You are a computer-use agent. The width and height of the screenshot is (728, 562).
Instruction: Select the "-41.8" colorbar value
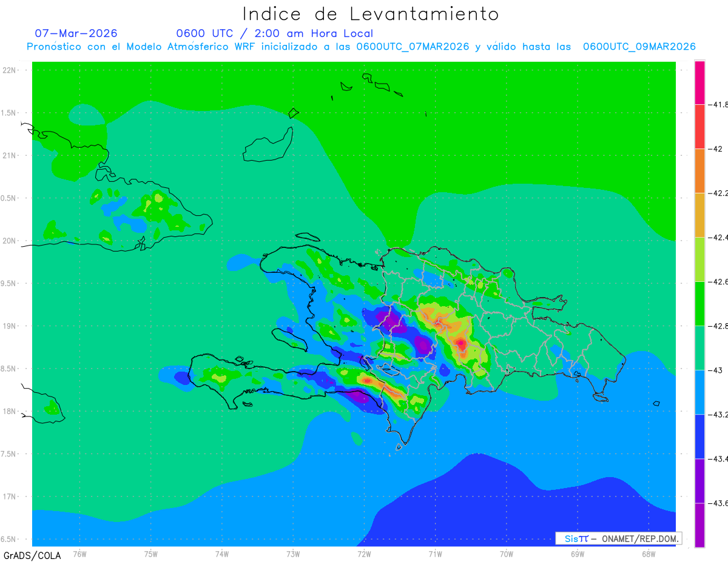point(719,104)
